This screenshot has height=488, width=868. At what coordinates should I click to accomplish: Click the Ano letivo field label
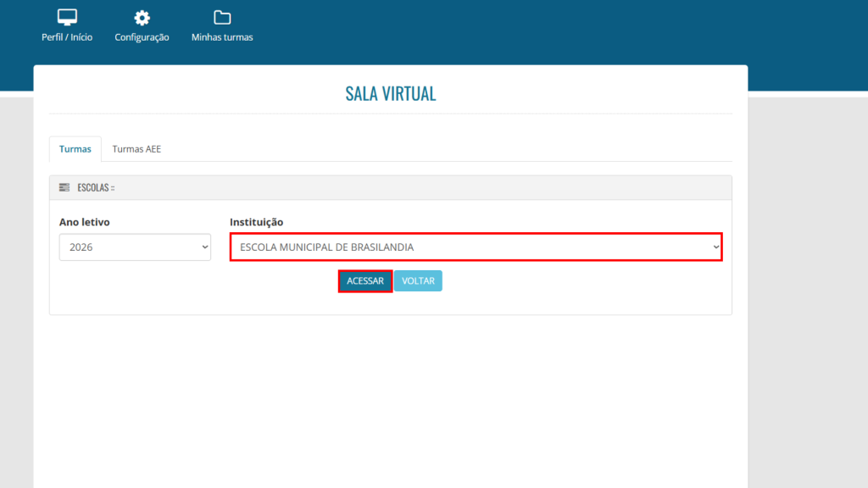(x=84, y=222)
